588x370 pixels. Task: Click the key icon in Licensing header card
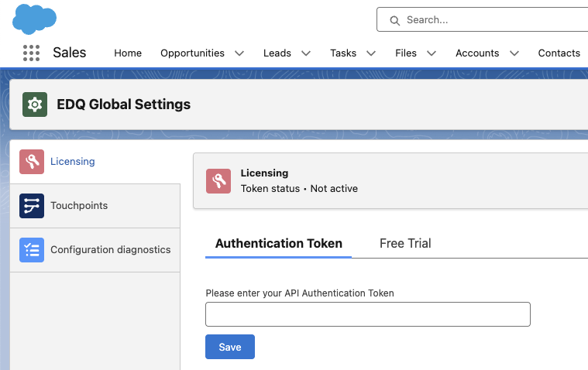(218, 181)
